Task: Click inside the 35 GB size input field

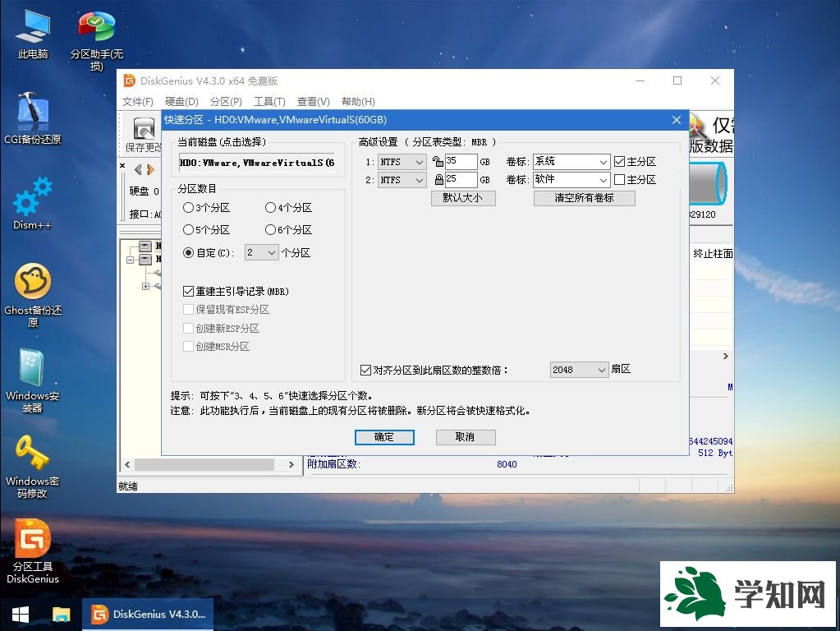Action: click(460, 161)
